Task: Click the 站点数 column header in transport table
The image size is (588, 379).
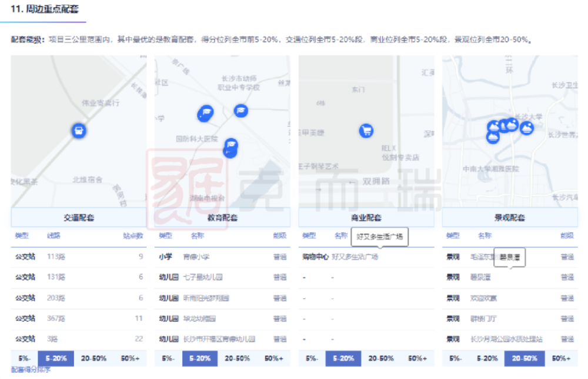Action: (x=133, y=236)
